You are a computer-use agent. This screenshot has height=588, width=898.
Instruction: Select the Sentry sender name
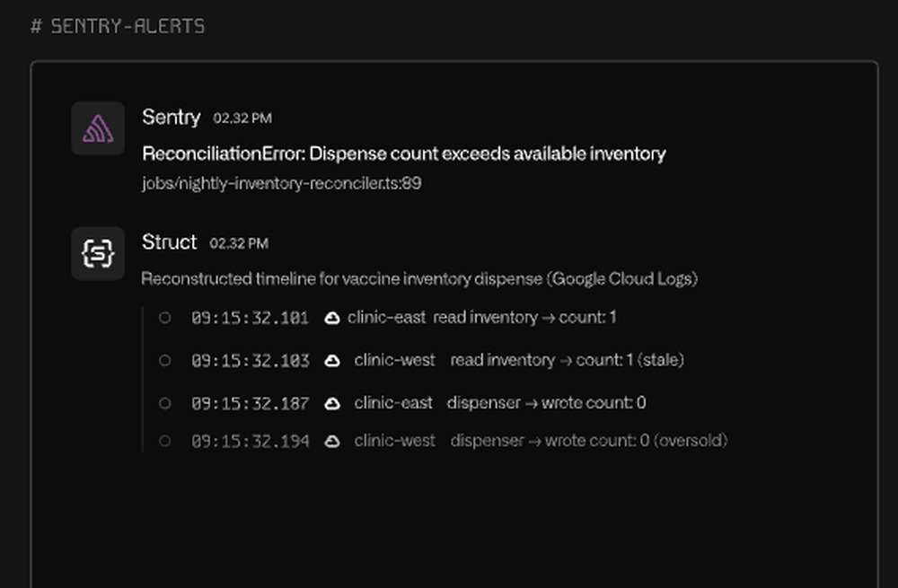171,117
